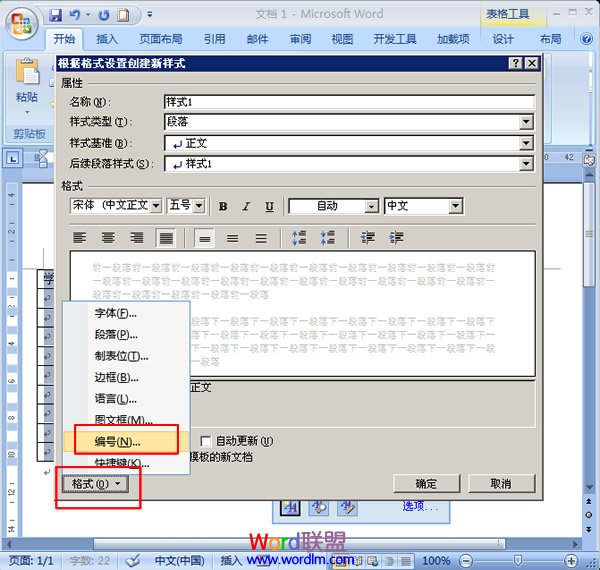The image size is (600, 570).
Task: Set justified alignment in dialog
Action: (x=166, y=238)
